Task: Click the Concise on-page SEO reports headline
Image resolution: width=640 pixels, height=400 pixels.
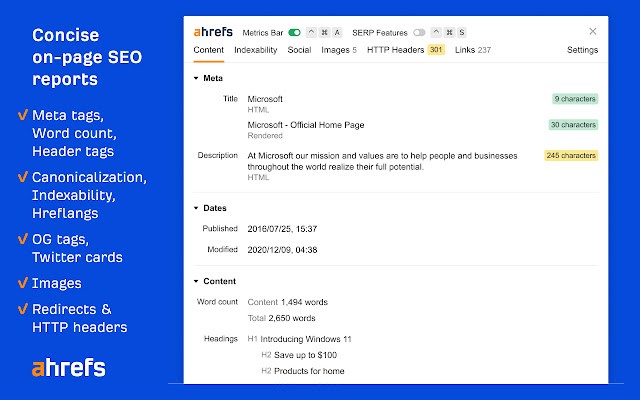Action: (x=87, y=57)
